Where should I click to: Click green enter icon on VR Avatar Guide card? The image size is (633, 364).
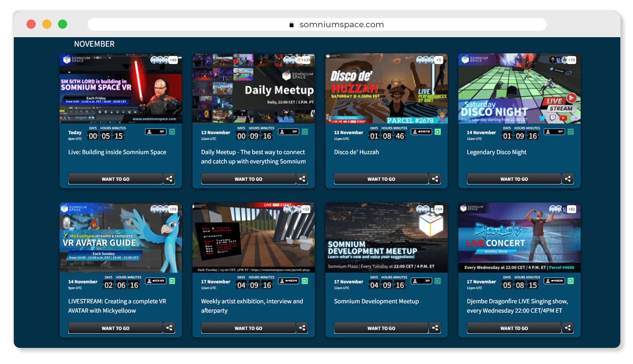(172, 281)
